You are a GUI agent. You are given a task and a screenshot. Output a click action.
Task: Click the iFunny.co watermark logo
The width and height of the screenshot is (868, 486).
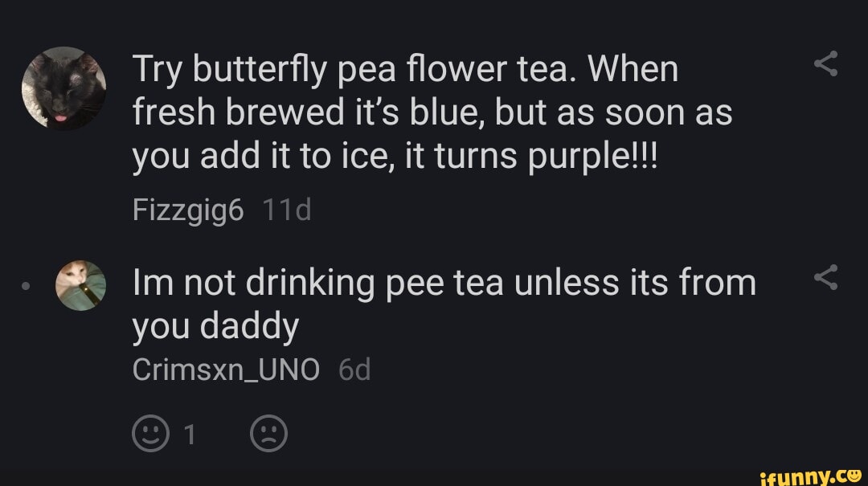click(x=811, y=475)
